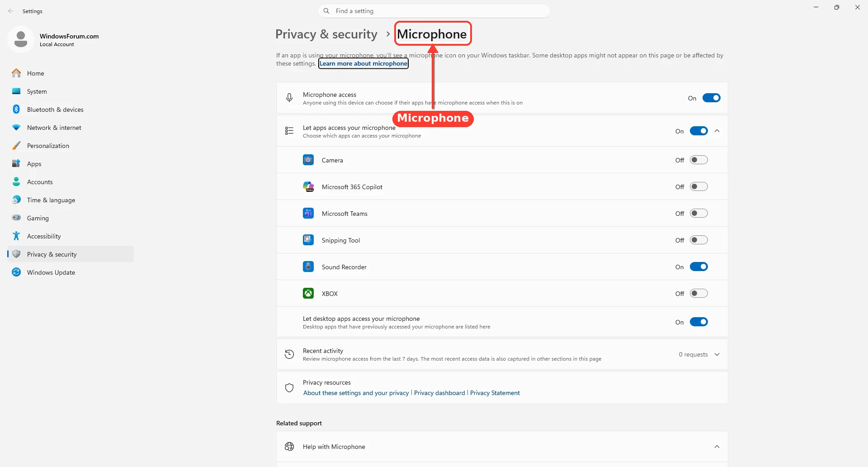
Task: Open About these settings and your privacy
Action: click(356, 393)
